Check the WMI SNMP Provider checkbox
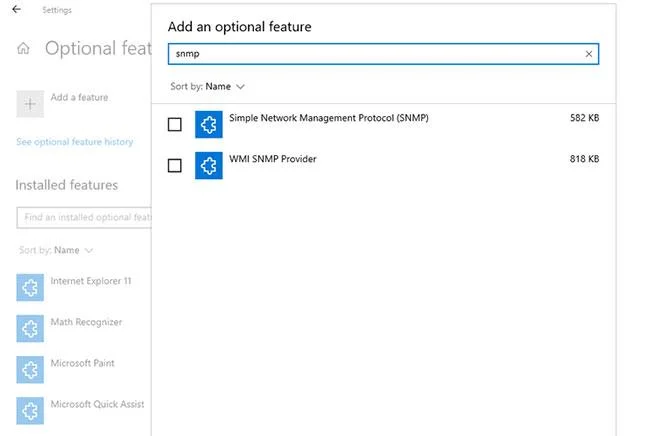650x436 pixels. (x=175, y=165)
